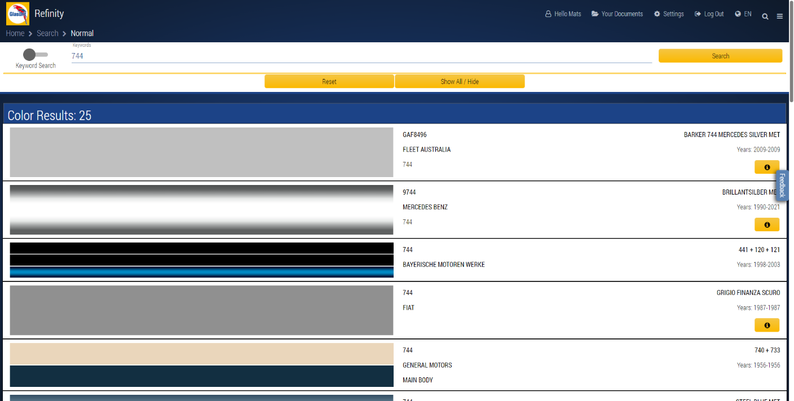
Task: Open the hamburger menu icon
Action: point(780,16)
